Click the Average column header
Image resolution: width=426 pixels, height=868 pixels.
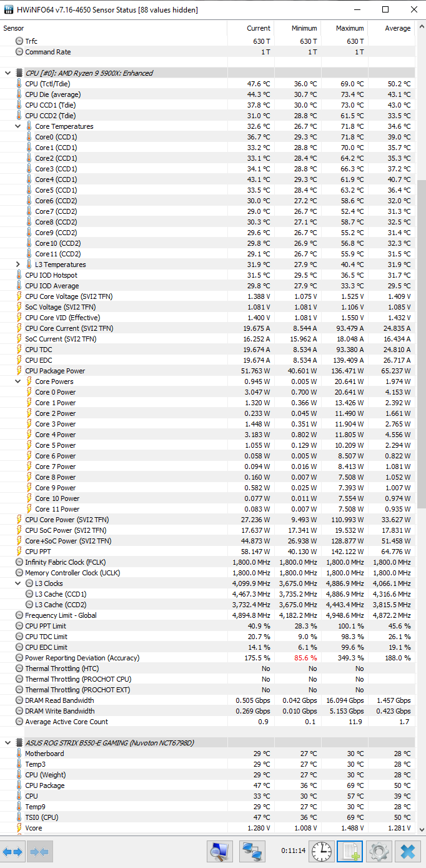pos(391,28)
